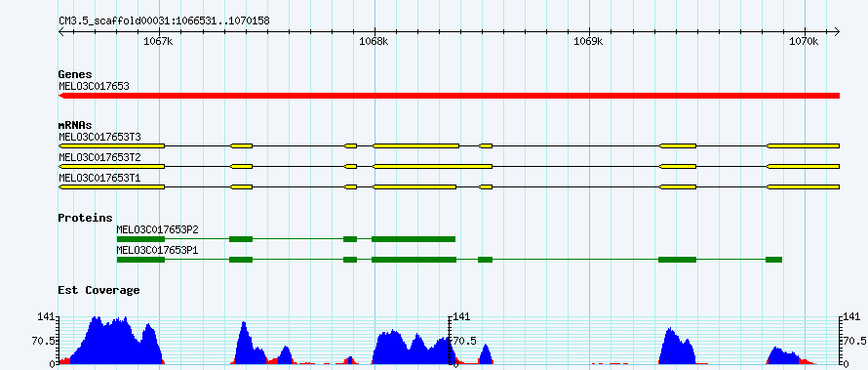Open the mRNAs track heading
868x370 pixels.
point(75,126)
